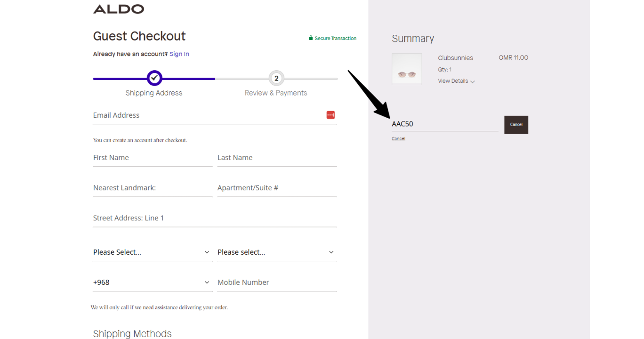Click the step 2 circle for Review & Payments
The image size is (644, 339).
click(276, 78)
